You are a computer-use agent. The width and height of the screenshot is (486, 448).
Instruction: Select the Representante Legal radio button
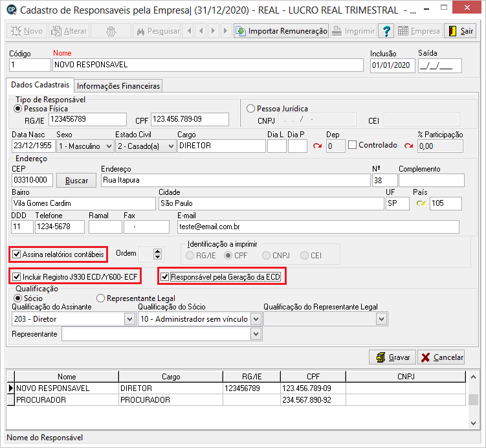pyautogui.click(x=100, y=298)
